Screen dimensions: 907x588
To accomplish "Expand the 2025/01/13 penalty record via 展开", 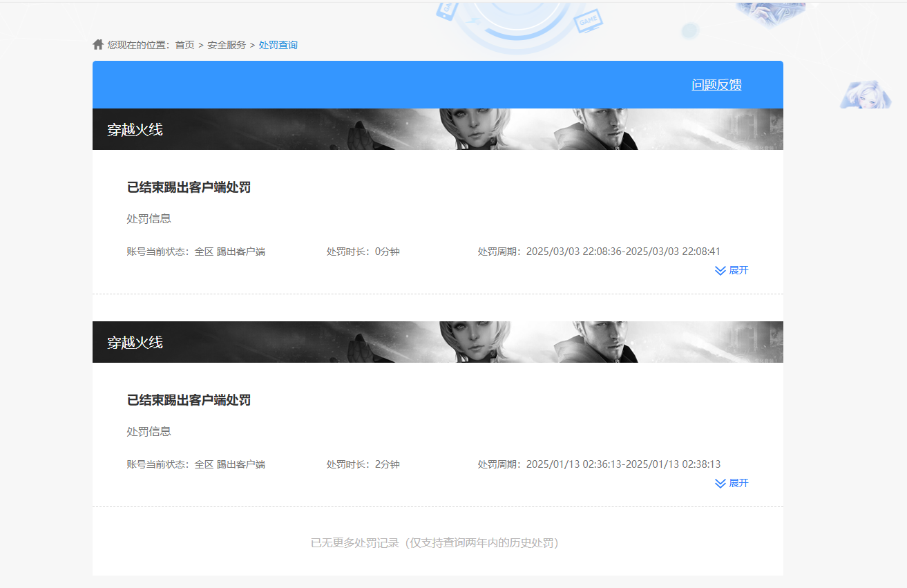I will click(x=732, y=483).
